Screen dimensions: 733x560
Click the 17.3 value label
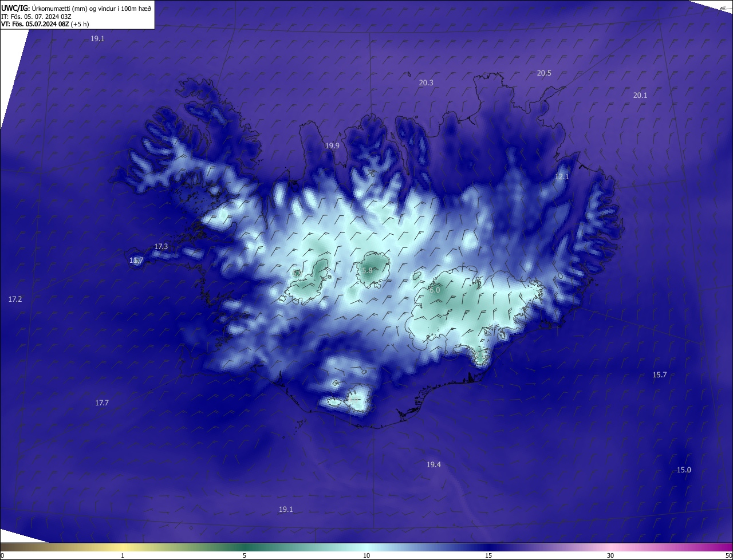(161, 246)
